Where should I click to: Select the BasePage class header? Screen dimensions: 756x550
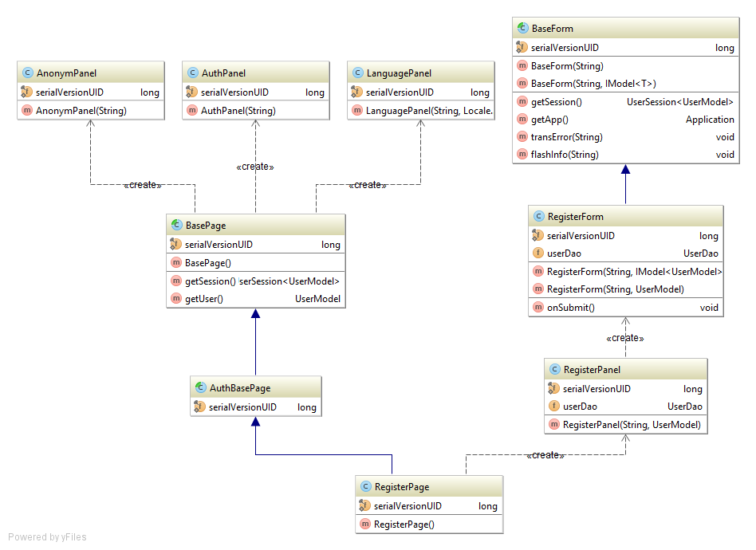pos(255,226)
